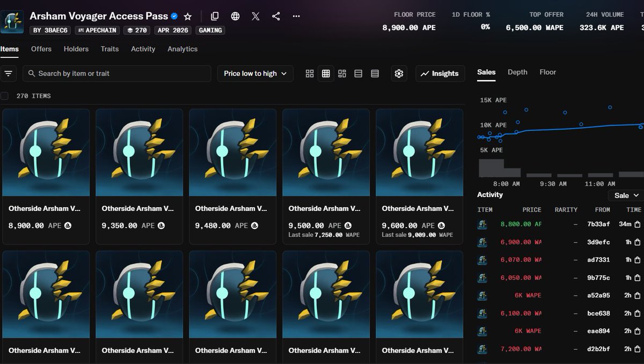Click the bag icon in the eae894 activity row
This screenshot has width=644, height=364.
[x=638, y=331]
